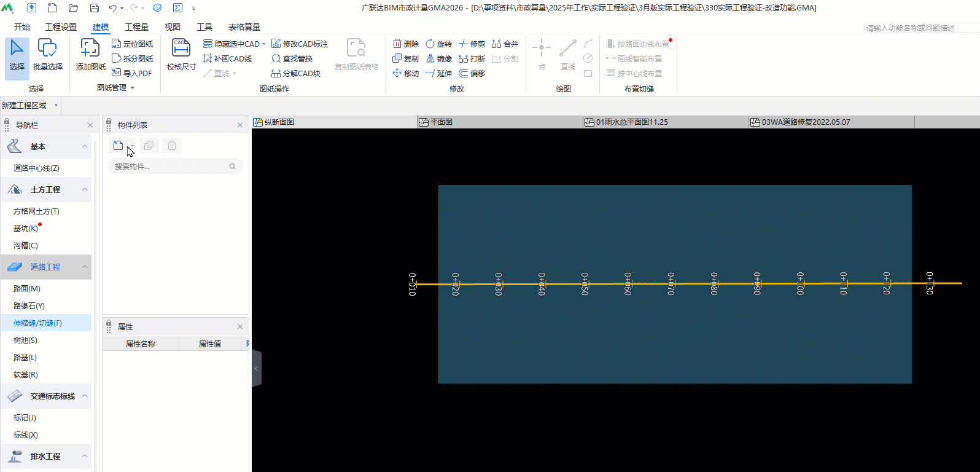Screen dimensions: 980x472
Task: Click the 镜像 mirror tool
Action: [x=438, y=58]
